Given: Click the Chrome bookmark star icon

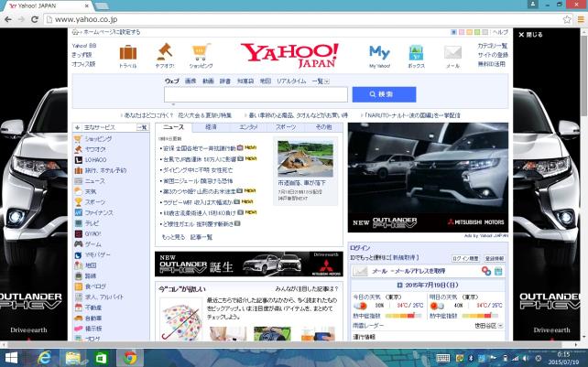Looking at the screenshot, I should pyautogui.click(x=567, y=19).
